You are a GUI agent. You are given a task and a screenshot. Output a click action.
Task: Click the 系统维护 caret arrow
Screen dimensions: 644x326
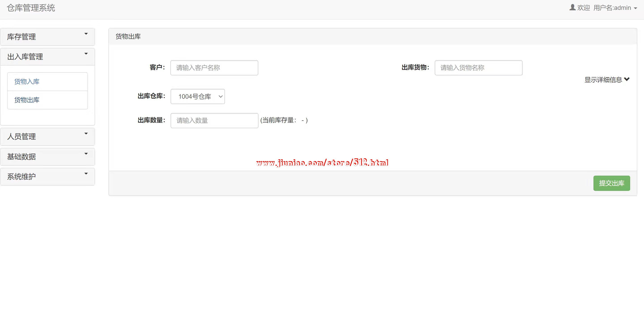click(x=86, y=174)
